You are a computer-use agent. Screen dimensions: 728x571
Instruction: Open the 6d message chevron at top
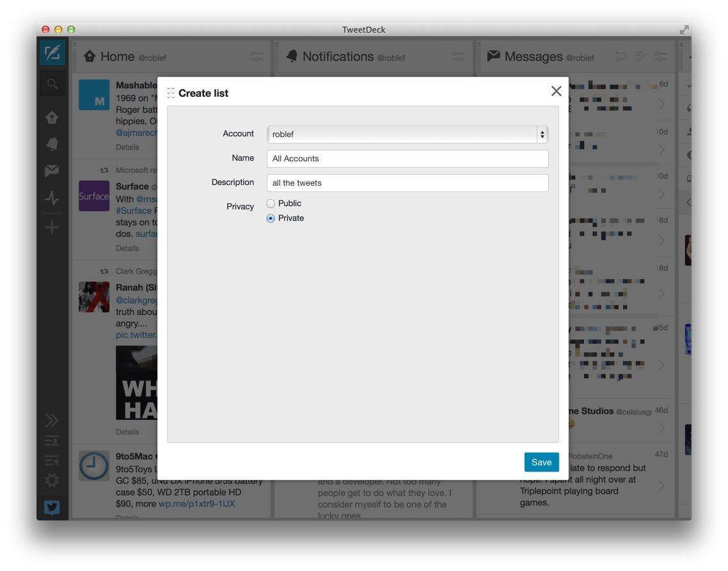(x=661, y=104)
